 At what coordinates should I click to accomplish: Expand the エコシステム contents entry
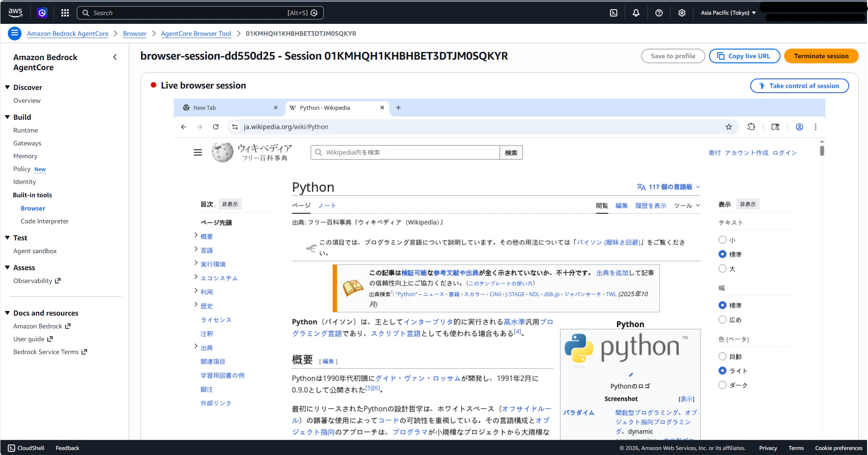pos(196,277)
